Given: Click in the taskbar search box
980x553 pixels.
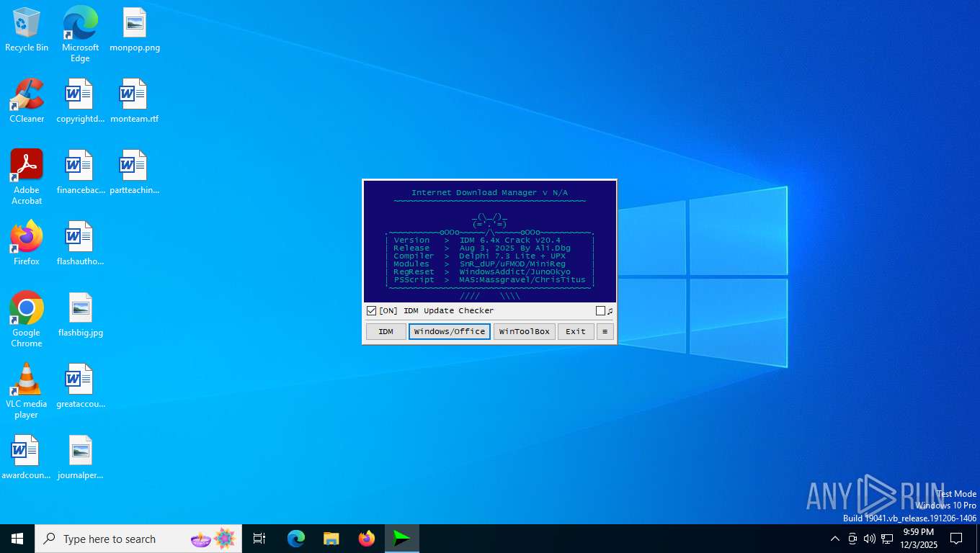Looking at the screenshot, I should [x=138, y=539].
